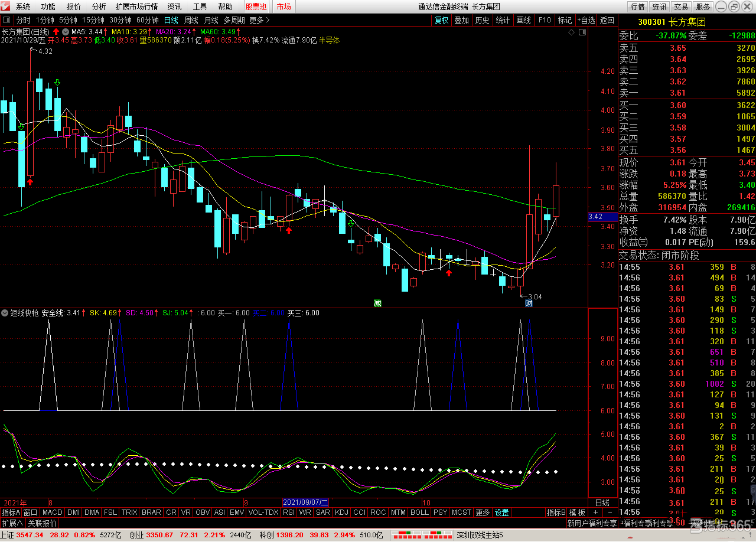Open indicator 设置 settings
Image resolution: width=756 pixels, height=542 pixels.
pos(502,512)
